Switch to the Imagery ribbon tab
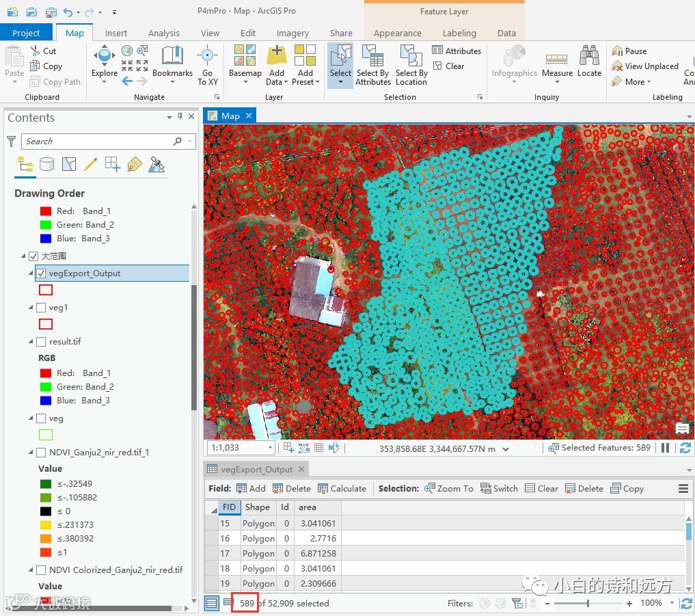Screen dimensions: 695x616 pos(292,34)
